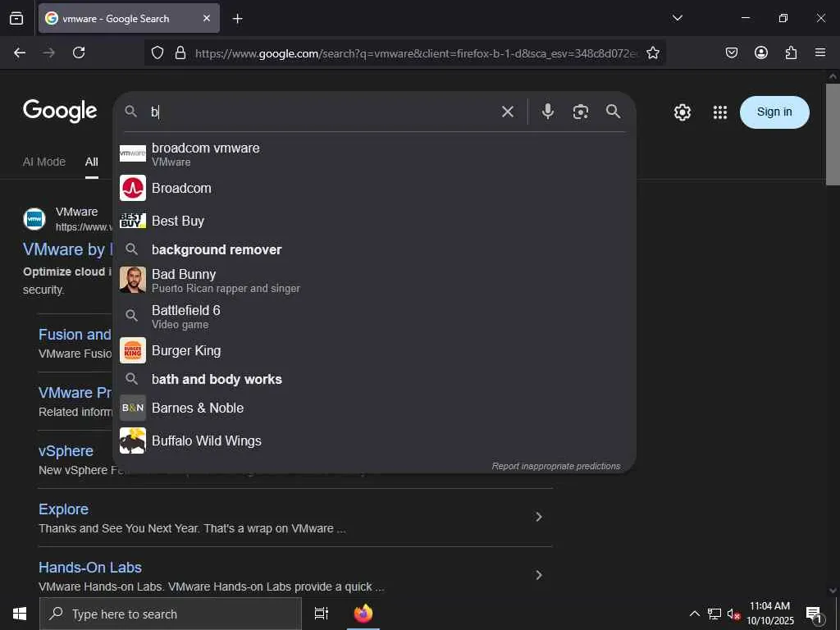Open the Hands-On Labs sitelink

click(x=90, y=568)
